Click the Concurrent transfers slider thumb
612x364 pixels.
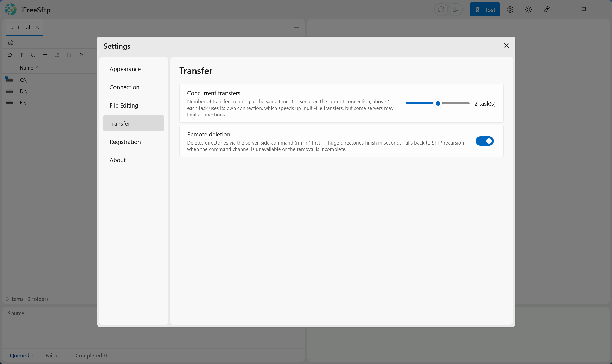coord(438,104)
